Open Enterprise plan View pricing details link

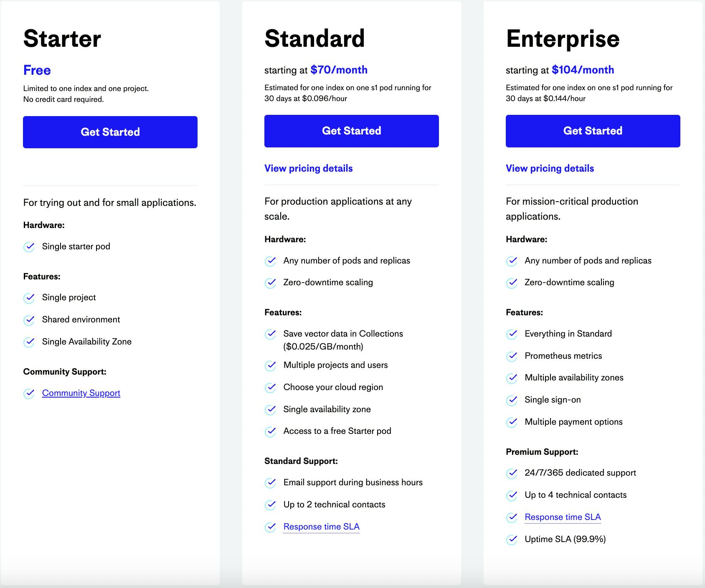click(550, 168)
